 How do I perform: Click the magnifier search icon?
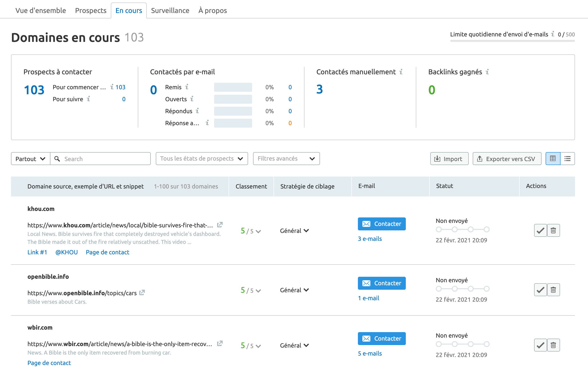coord(57,159)
